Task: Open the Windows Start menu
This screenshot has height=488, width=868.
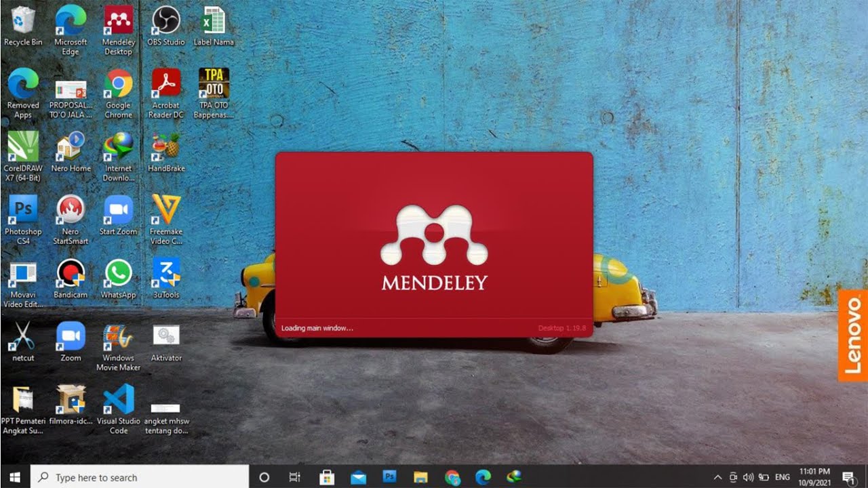Action: click(15, 477)
